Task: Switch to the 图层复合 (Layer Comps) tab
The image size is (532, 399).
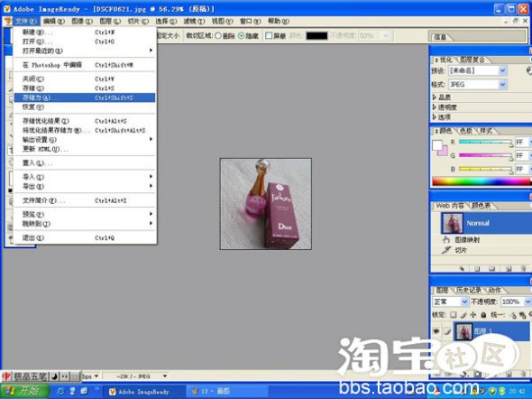Action: point(472,60)
